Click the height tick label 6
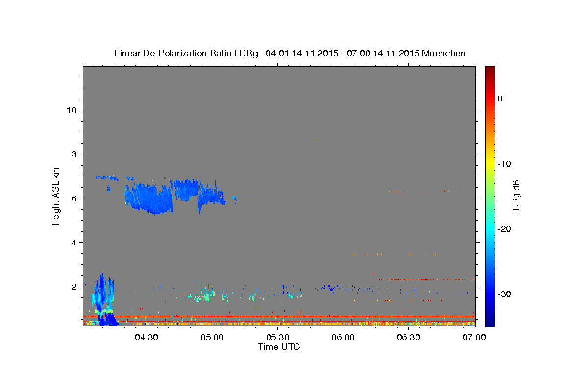The image size is (588, 392). [74, 198]
